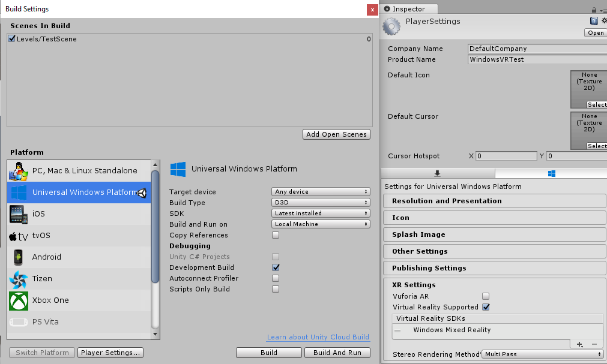Click the Company Name input field
The width and height of the screenshot is (607, 364).
point(537,49)
